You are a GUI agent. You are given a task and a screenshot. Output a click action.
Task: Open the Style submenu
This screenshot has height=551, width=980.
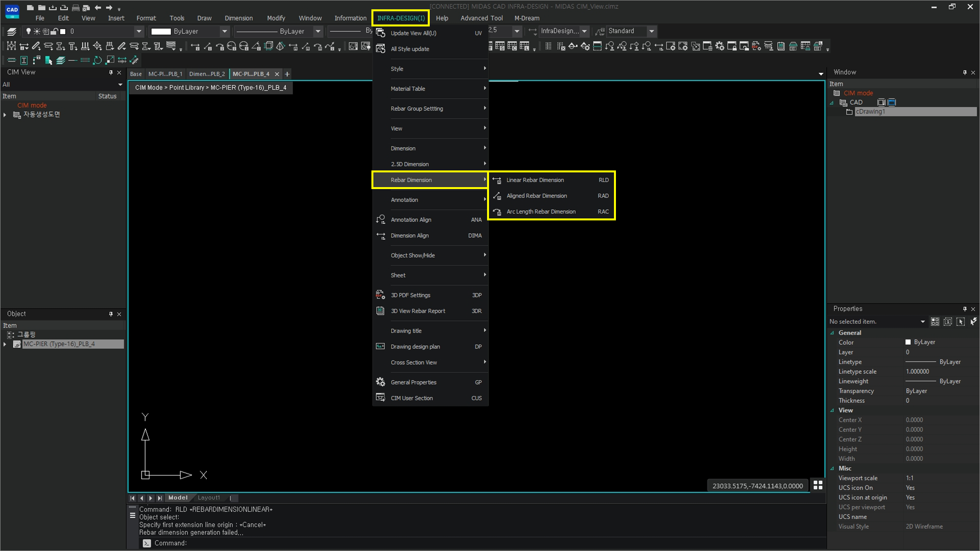tap(430, 69)
